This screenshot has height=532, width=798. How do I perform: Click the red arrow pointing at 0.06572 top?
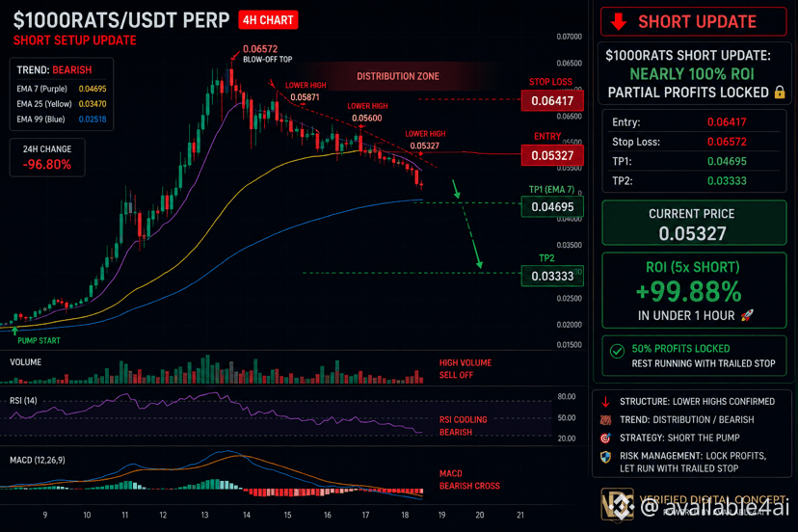(x=234, y=55)
